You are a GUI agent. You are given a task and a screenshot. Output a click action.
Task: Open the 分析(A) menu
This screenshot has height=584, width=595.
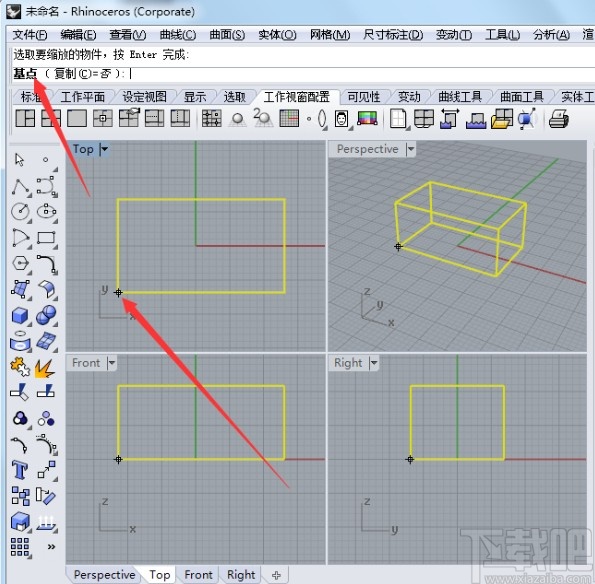[x=551, y=35]
